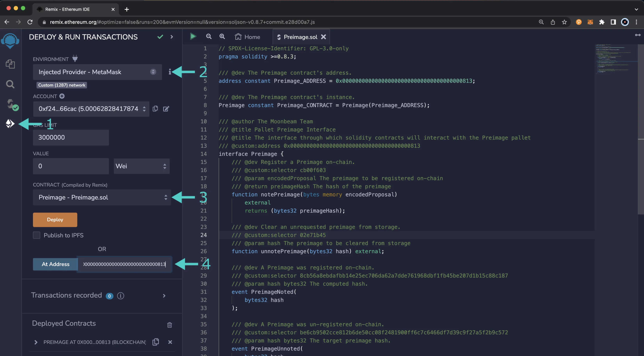This screenshot has height=356, width=644.
Task: Click the gas limit input field
Action: (71, 137)
